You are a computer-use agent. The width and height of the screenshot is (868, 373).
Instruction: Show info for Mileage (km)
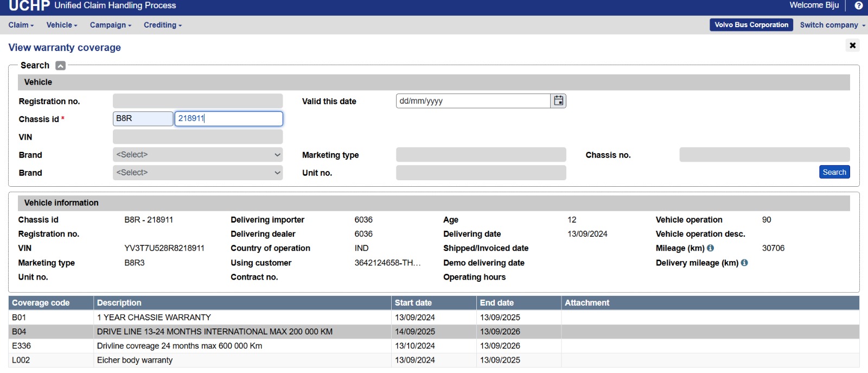click(x=711, y=248)
